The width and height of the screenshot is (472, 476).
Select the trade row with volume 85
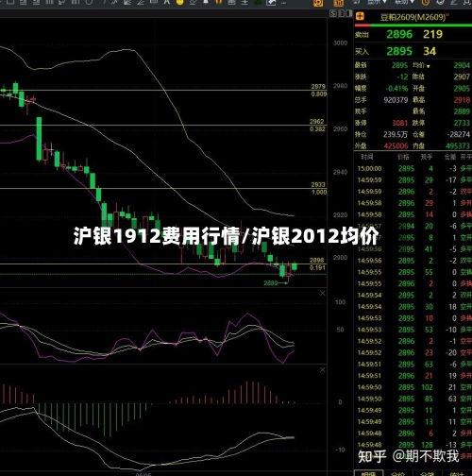[413, 399]
